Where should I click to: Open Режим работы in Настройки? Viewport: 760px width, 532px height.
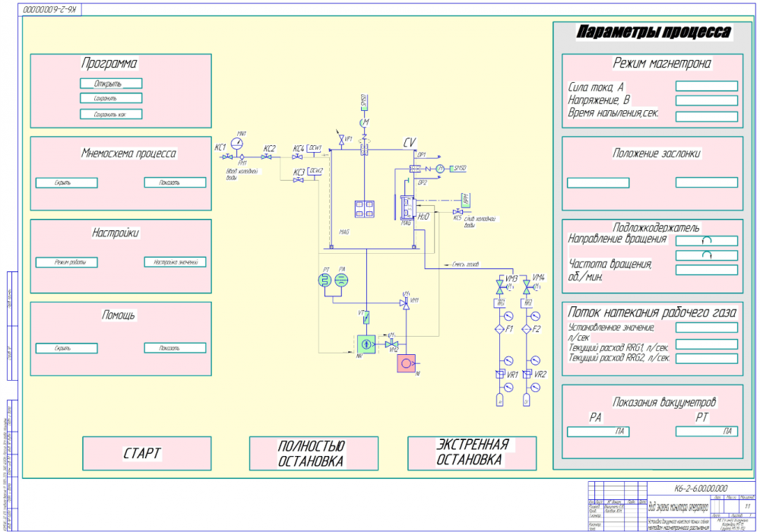click(67, 262)
